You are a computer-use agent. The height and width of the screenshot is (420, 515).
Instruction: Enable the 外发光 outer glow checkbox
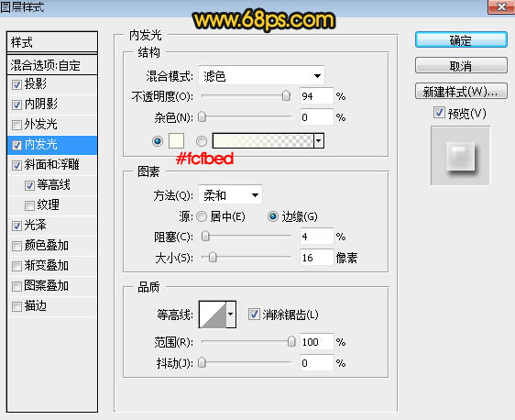click(x=16, y=125)
